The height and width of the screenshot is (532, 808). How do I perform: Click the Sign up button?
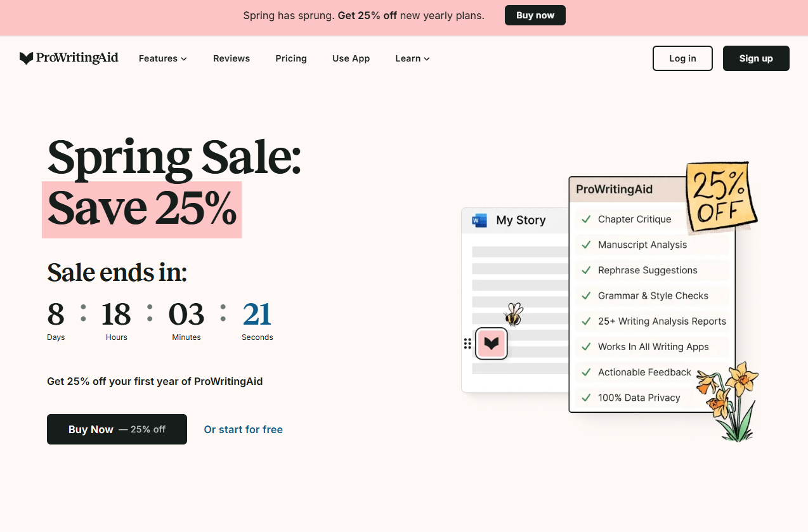click(x=756, y=58)
